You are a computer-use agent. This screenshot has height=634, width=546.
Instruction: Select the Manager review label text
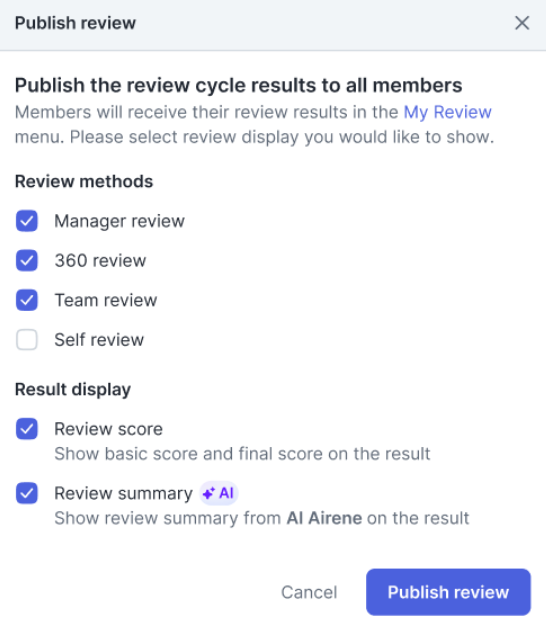point(119,221)
